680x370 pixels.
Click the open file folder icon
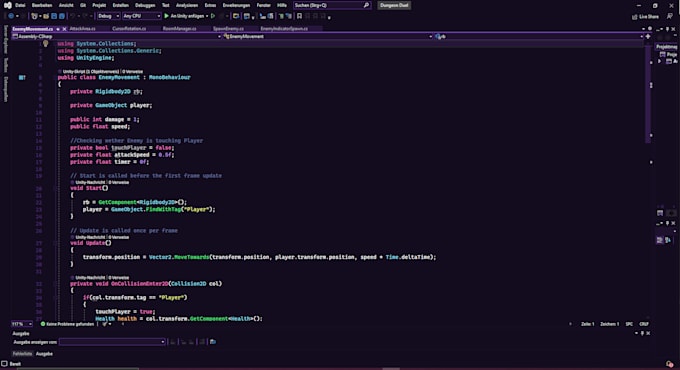click(x=46, y=16)
